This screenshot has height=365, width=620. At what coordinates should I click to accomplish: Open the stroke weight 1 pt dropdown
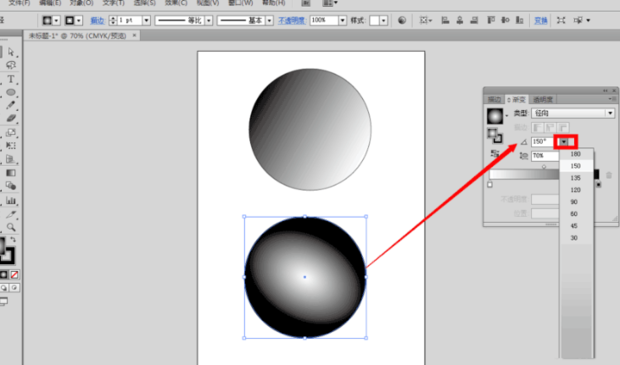pos(146,21)
